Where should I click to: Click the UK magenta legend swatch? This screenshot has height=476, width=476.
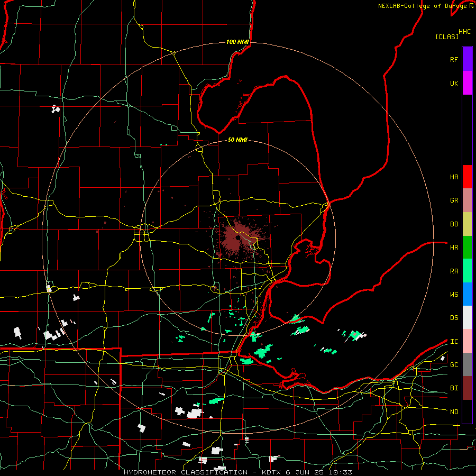pyautogui.click(x=467, y=83)
